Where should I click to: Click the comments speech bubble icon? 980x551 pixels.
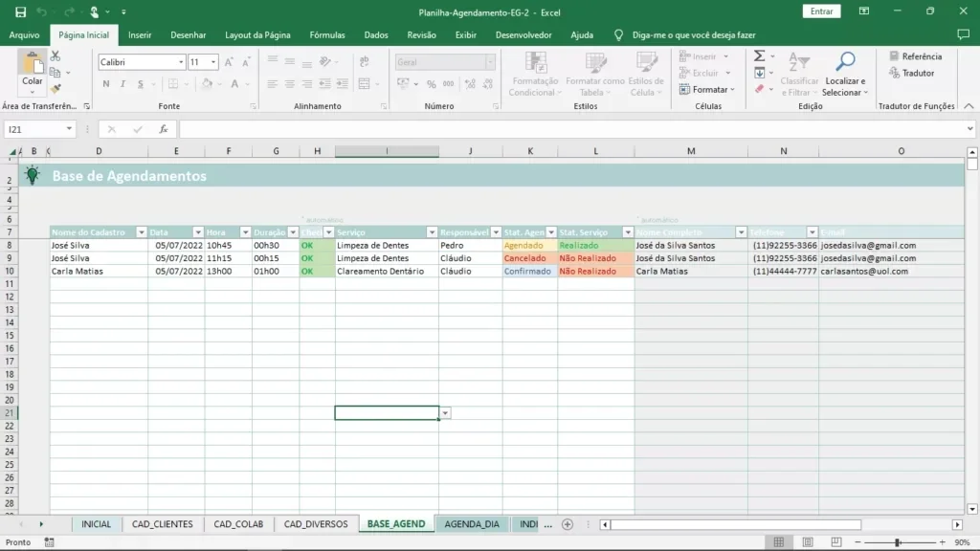coord(963,35)
